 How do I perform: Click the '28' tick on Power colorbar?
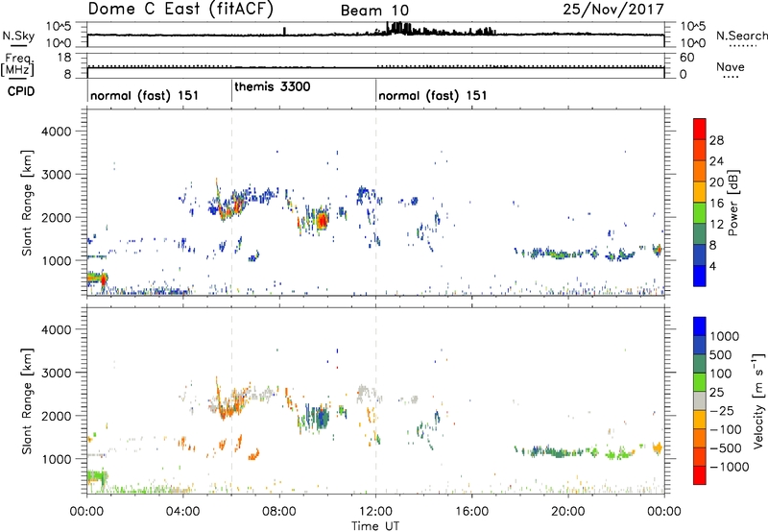click(716, 140)
